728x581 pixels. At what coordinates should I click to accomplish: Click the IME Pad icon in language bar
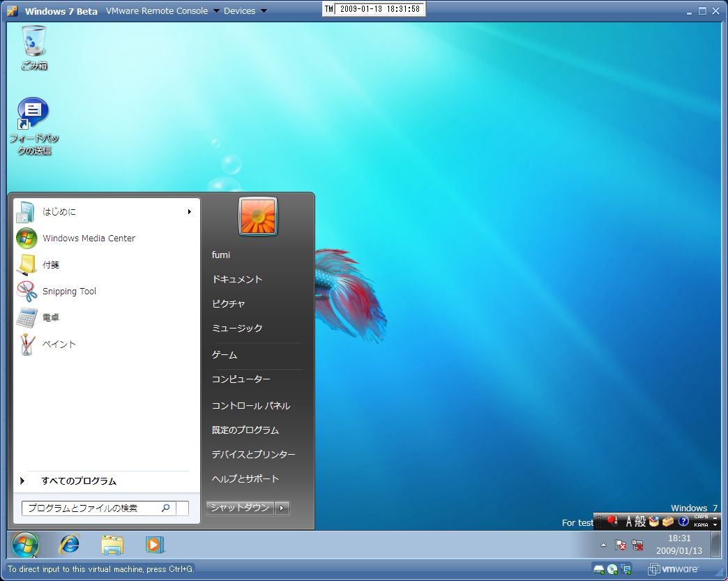point(654,521)
